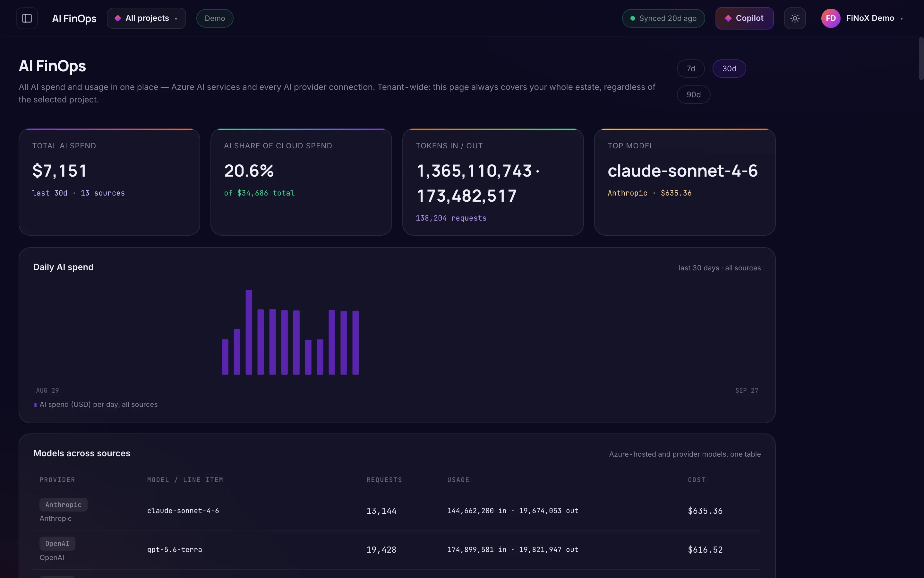Select the 30d time range
The image size is (924, 578).
click(x=729, y=69)
